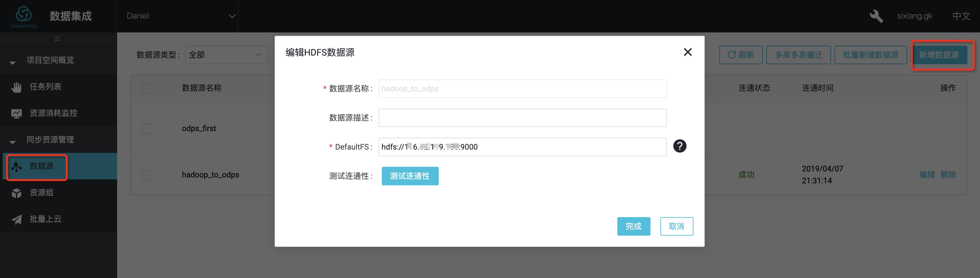Open resource consumption monitoring icon
Image resolution: width=980 pixels, height=278 pixels.
pyautogui.click(x=16, y=113)
